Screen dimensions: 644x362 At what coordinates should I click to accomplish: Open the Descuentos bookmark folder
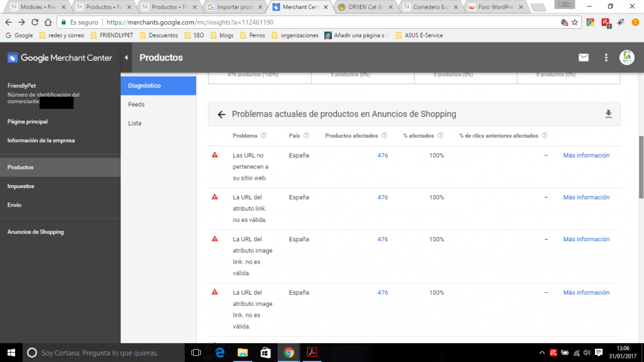(x=159, y=35)
